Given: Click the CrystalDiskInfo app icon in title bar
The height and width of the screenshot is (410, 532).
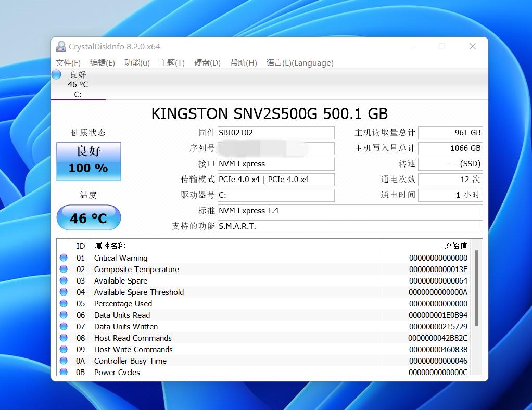Looking at the screenshot, I should [x=61, y=47].
